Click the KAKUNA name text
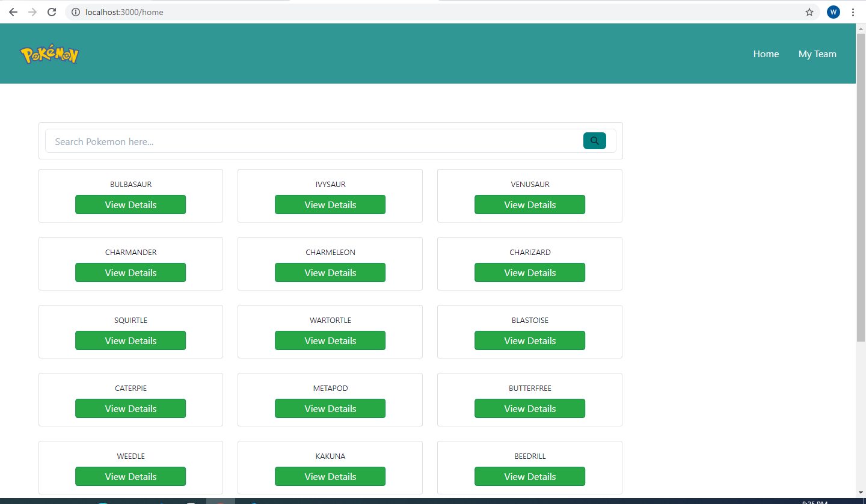This screenshot has height=504, width=866. [330, 456]
